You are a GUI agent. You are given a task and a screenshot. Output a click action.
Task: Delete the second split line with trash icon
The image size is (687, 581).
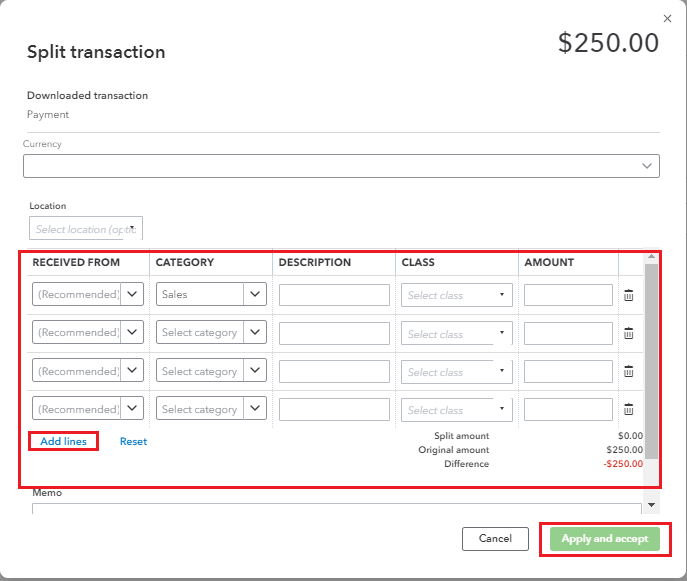[x=629, y=333]
